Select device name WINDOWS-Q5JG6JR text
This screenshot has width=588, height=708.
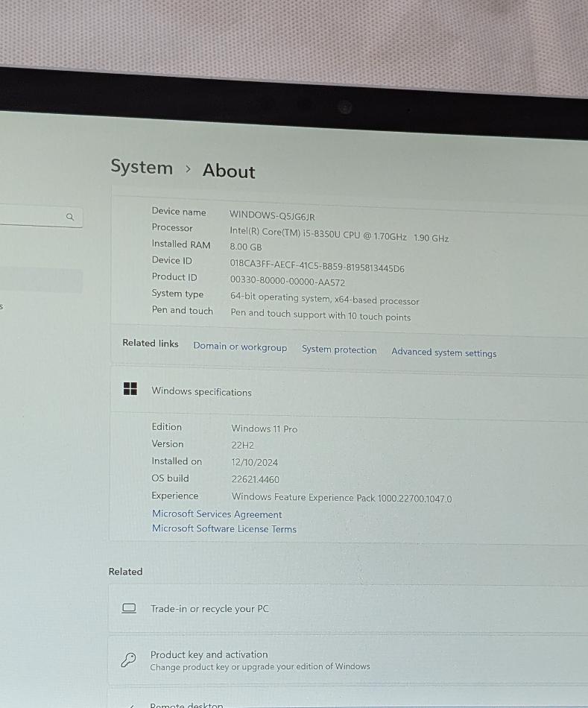pyautogui.click(x=272, y=215)
